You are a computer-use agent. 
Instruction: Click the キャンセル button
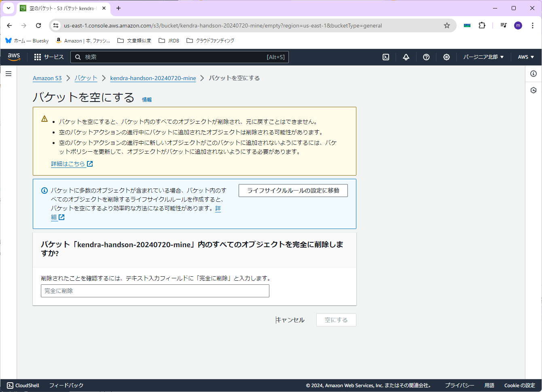tap(290, 320)
